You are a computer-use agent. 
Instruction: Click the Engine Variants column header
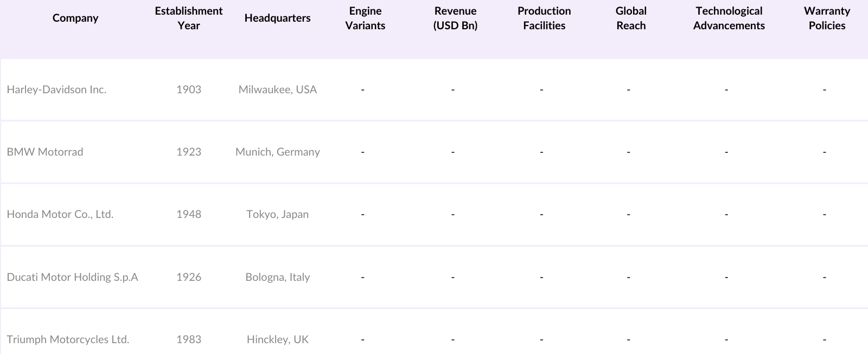pos(365,18)
